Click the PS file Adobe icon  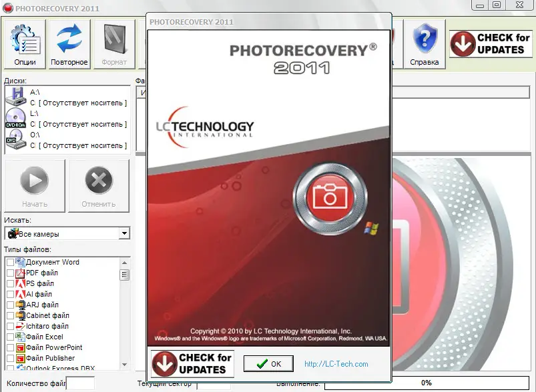point(21,283)
